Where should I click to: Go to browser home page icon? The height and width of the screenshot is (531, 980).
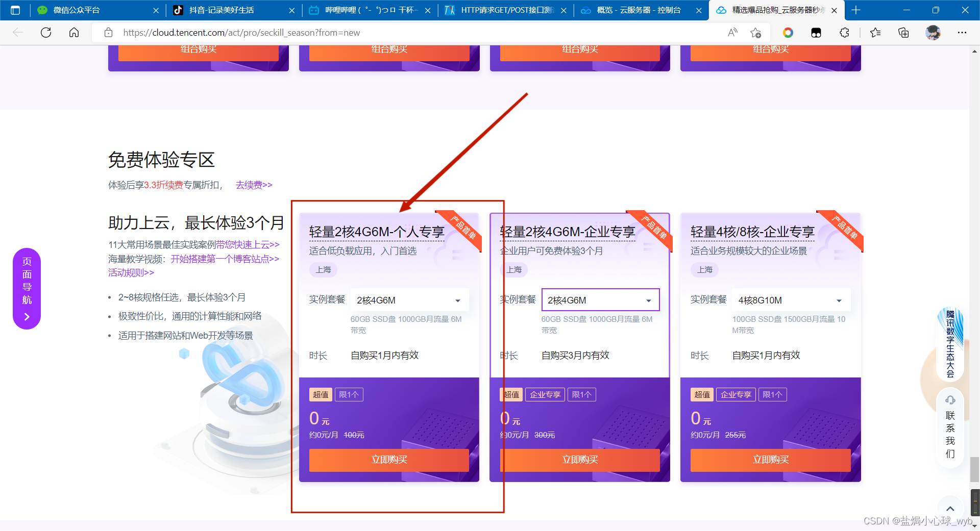pos(74,33)
